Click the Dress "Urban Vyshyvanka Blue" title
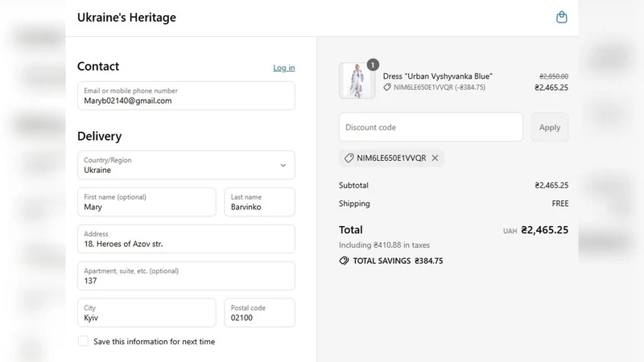This screenshot has width=644, height=362. [x=437, y=76]
